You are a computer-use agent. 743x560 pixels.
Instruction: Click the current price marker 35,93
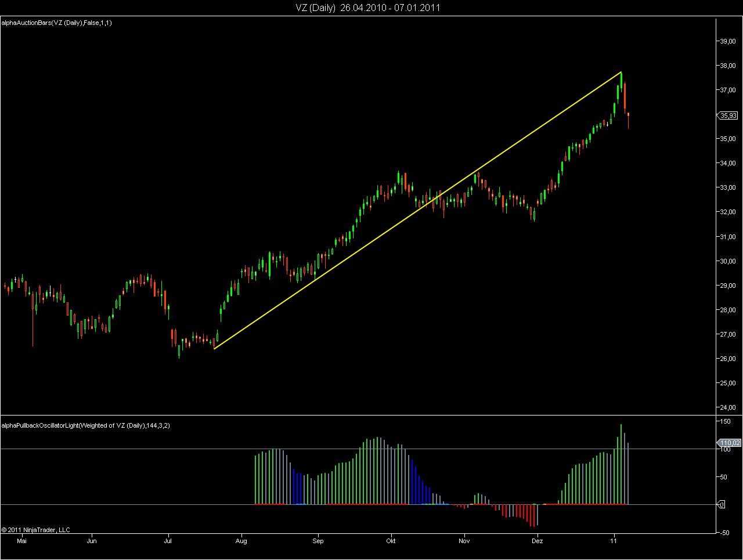[728, 115]
